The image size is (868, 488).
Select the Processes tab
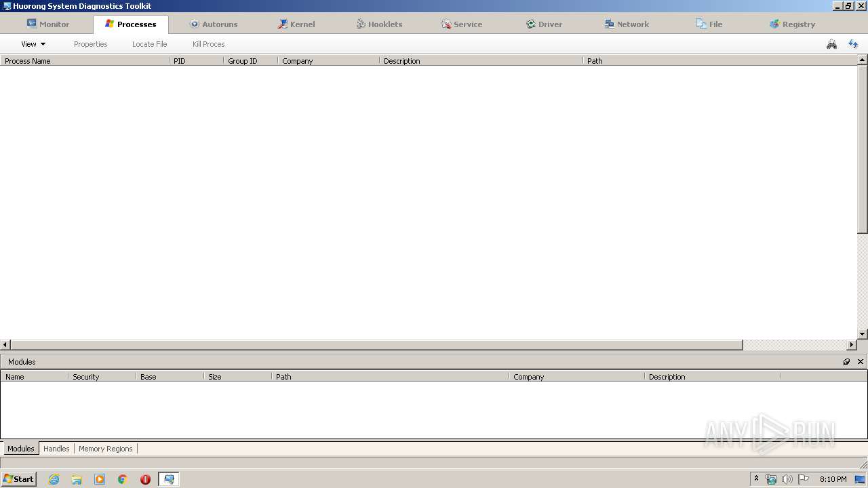pos(130,24)
